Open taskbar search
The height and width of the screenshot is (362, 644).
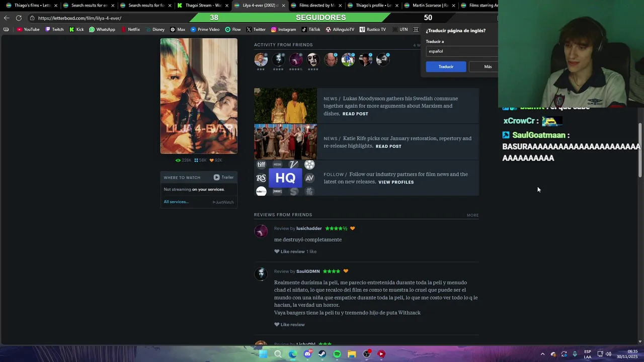(x=278, y=354)
